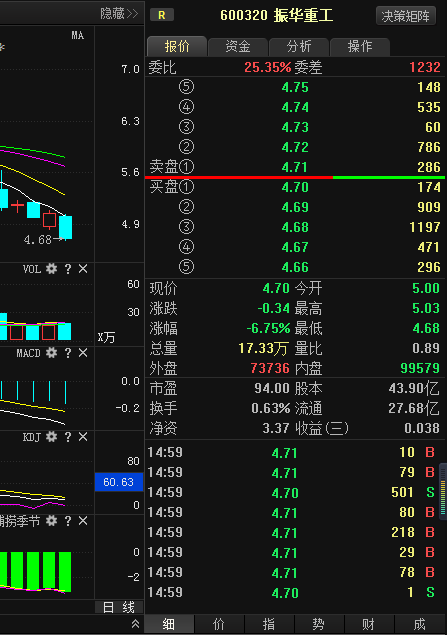
Task: Click buy level 4 price 4.67
Action: pyautogui.click(x=295, y=247)
